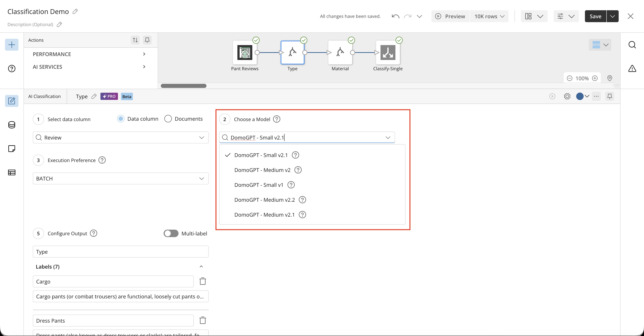
Task: Open the Review column dropdown
Action: tap(121, 137)
